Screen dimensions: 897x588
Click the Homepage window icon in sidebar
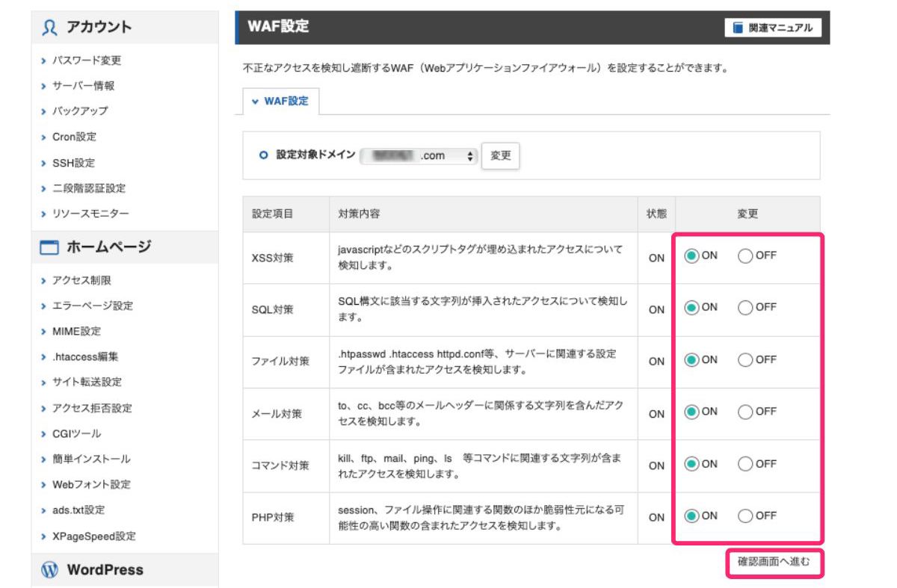coord(49,247)
